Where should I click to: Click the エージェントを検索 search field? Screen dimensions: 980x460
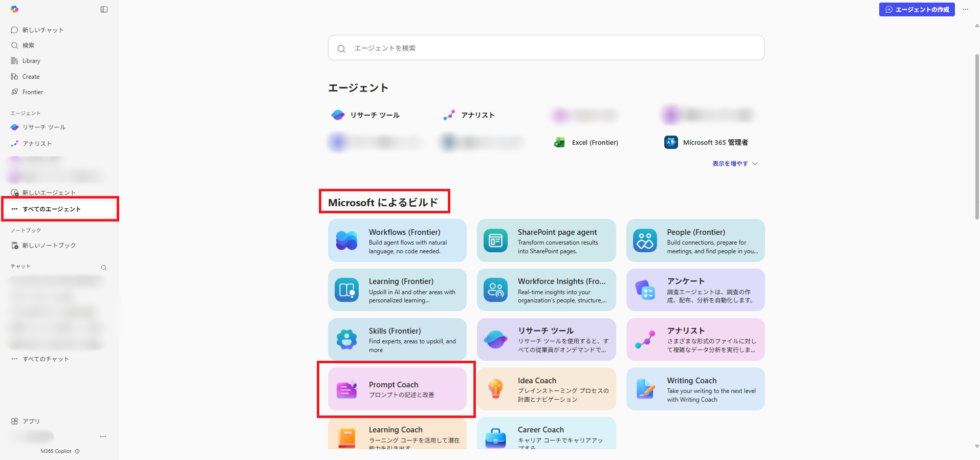point(547,48)
